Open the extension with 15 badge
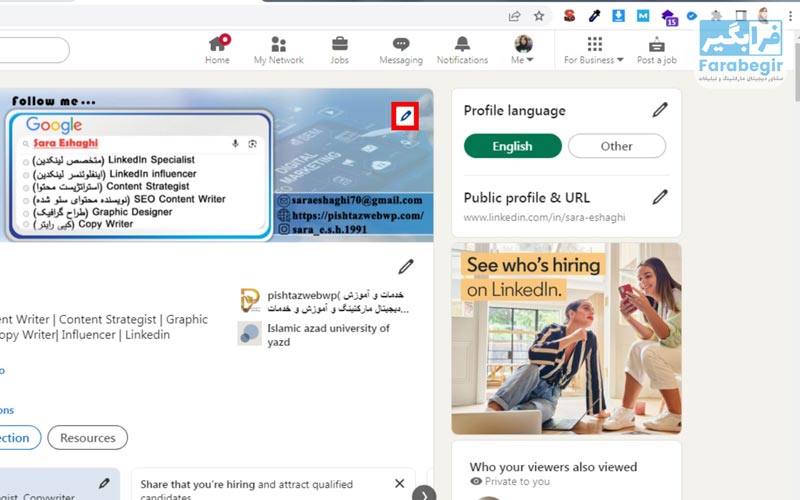The height and width of the screenshot is (500, 800). point(669,17)
